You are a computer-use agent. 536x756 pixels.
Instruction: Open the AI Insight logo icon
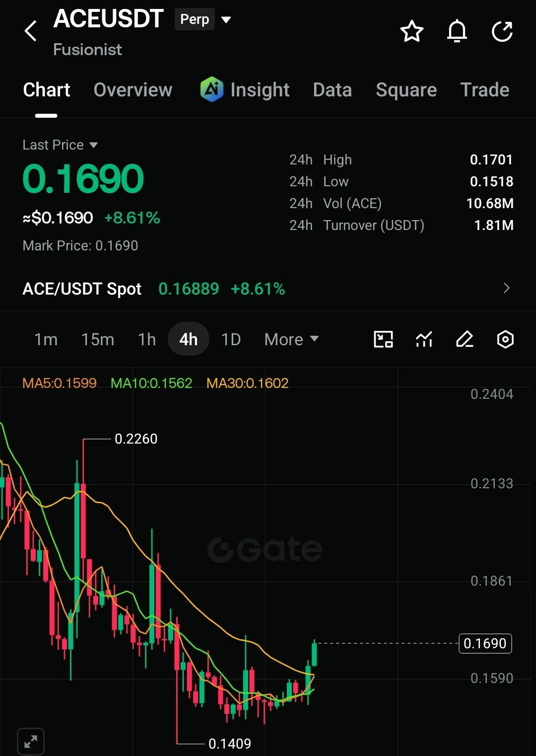(x=211, y=89)
